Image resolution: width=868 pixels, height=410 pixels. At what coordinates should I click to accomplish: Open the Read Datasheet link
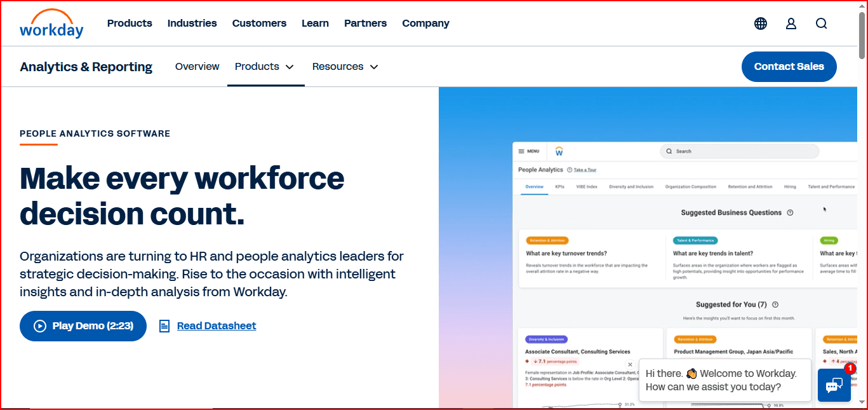click(x=217, y=326)
